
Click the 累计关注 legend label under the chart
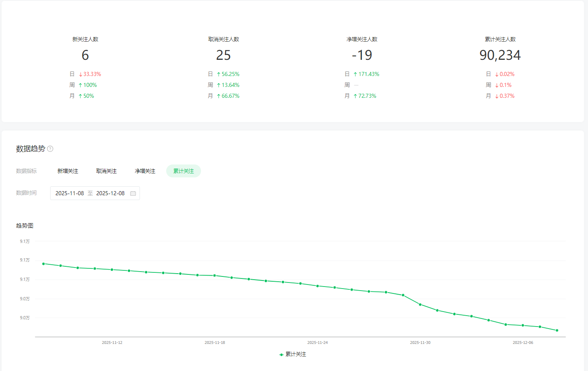point(296,354)
